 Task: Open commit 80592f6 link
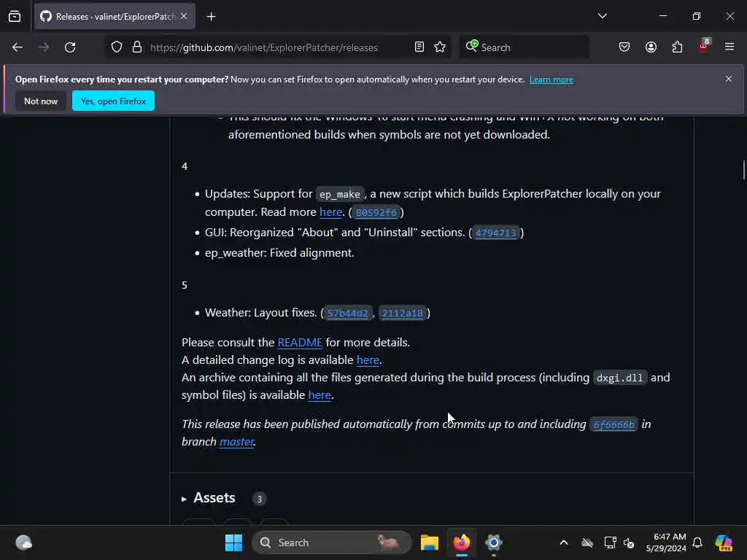coord(376,212)
